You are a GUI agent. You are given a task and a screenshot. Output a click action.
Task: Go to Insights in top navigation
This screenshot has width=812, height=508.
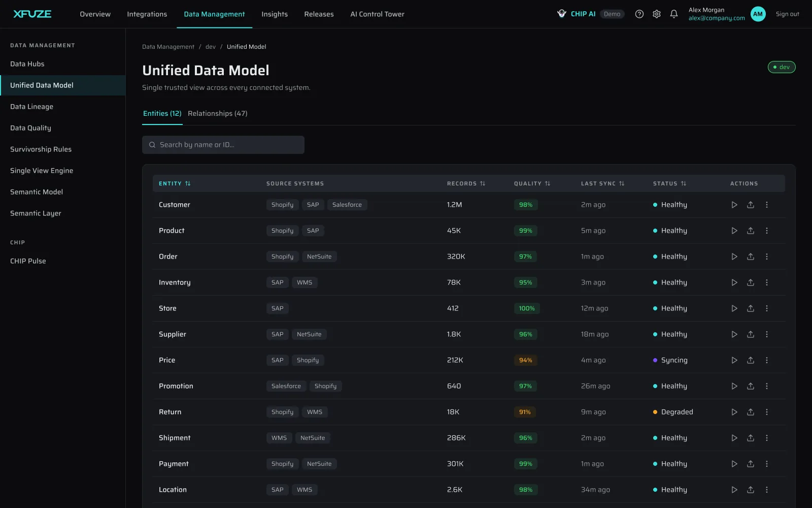tap(275, 14)
